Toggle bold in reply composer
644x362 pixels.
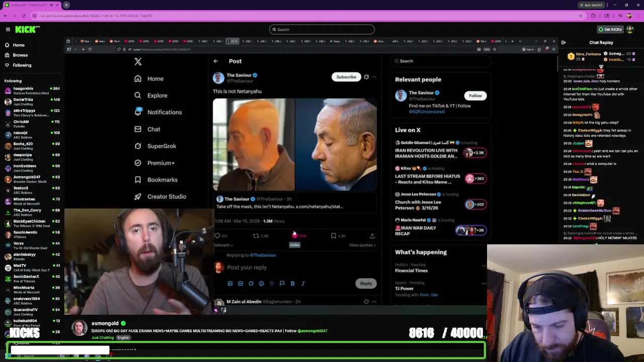point(292,284)
